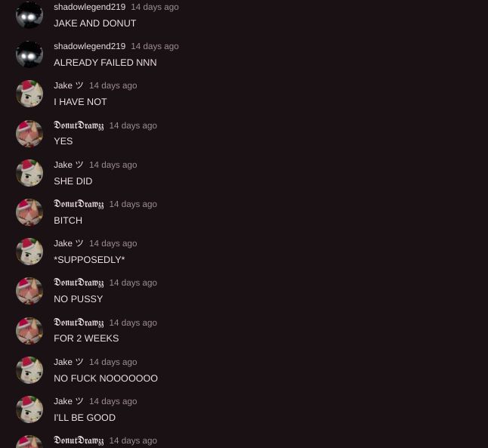Click DonutDrawzz avatar beside YES comment
The image size is (488, 448).
point(29,134)
